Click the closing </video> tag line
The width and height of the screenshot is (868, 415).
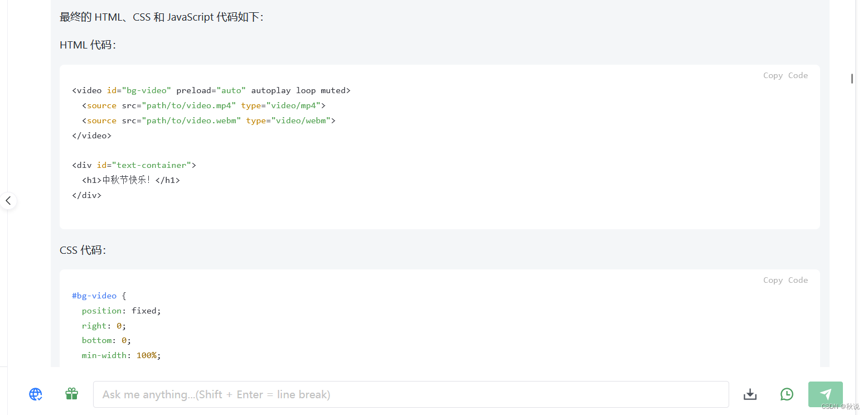(92, 136)
